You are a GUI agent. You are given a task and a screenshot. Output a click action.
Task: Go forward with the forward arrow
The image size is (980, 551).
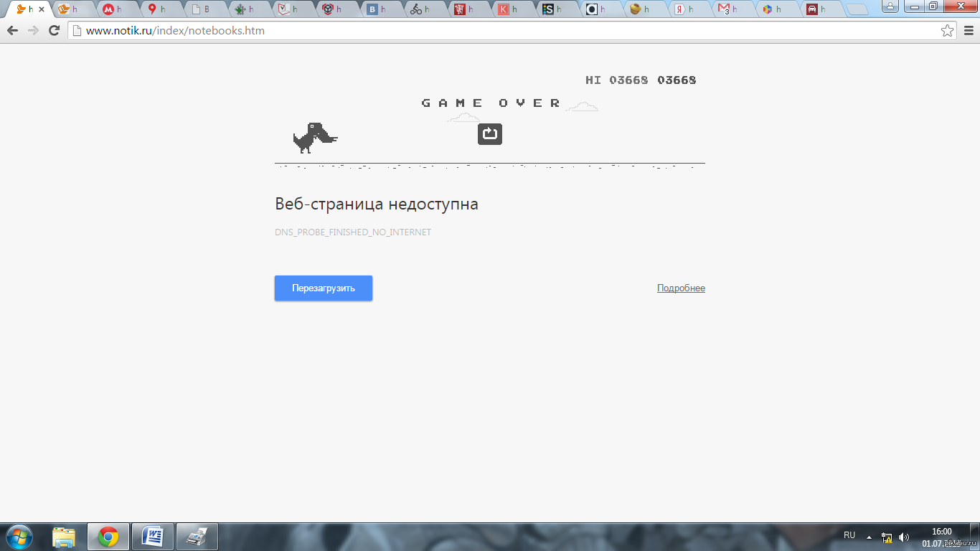(33, 31)
